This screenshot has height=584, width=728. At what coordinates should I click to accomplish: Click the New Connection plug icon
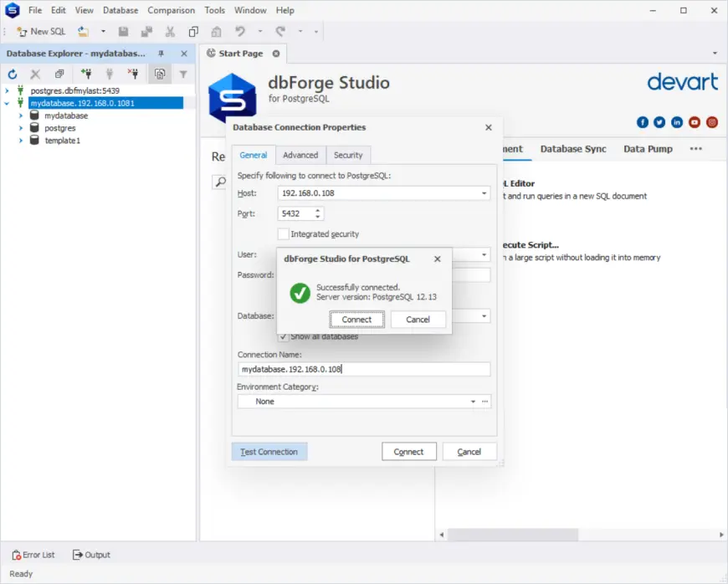85,74
